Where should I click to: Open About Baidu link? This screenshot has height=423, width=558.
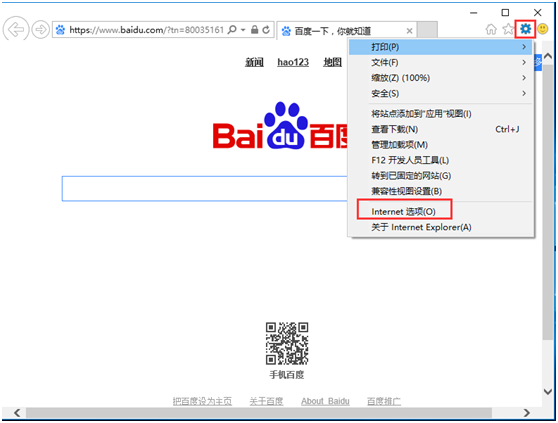pyautogui.click(x=325, y=401)
